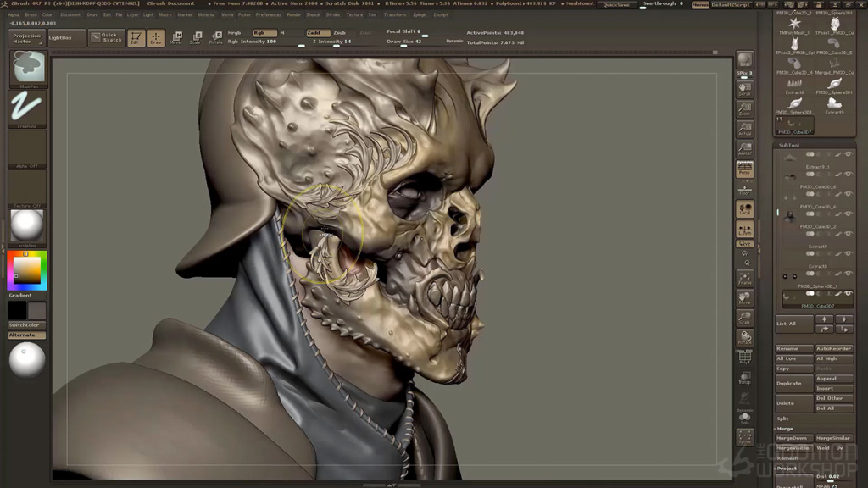Open the Alpha menu

[14, 15]
